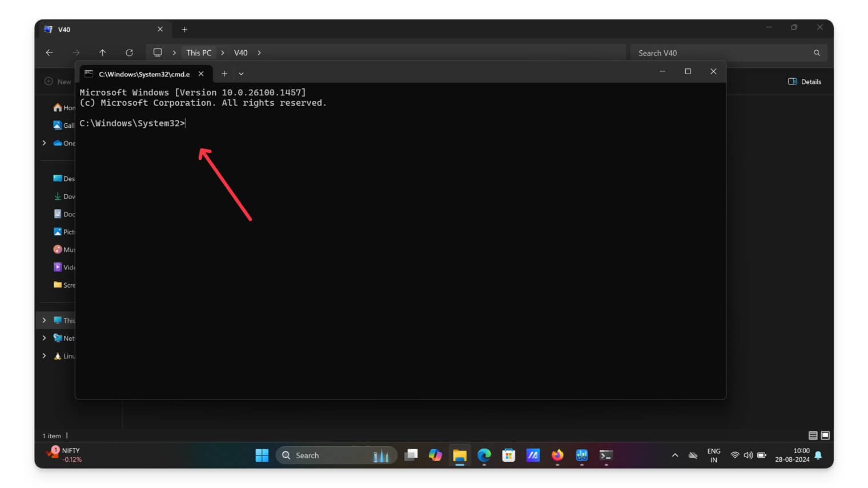Show hidden system tray icons
This screenshot has width=868, height=488.
point(675,455)
